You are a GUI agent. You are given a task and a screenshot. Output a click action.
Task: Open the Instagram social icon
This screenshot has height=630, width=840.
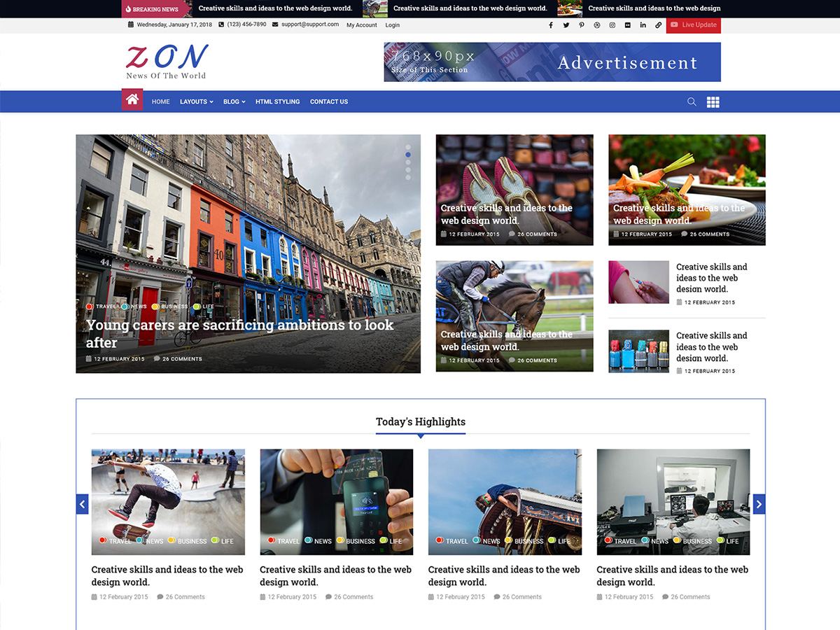click(x=612, y=24)
